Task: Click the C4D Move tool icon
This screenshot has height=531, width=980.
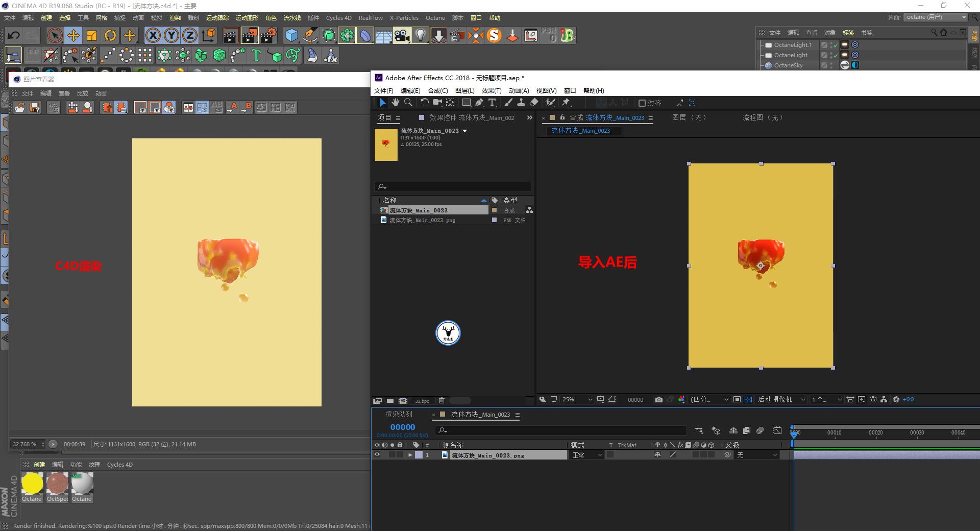Action: [73, 35]
